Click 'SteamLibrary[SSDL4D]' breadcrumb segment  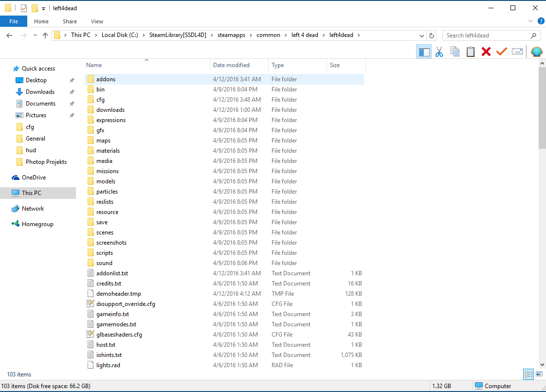point(178,35)
